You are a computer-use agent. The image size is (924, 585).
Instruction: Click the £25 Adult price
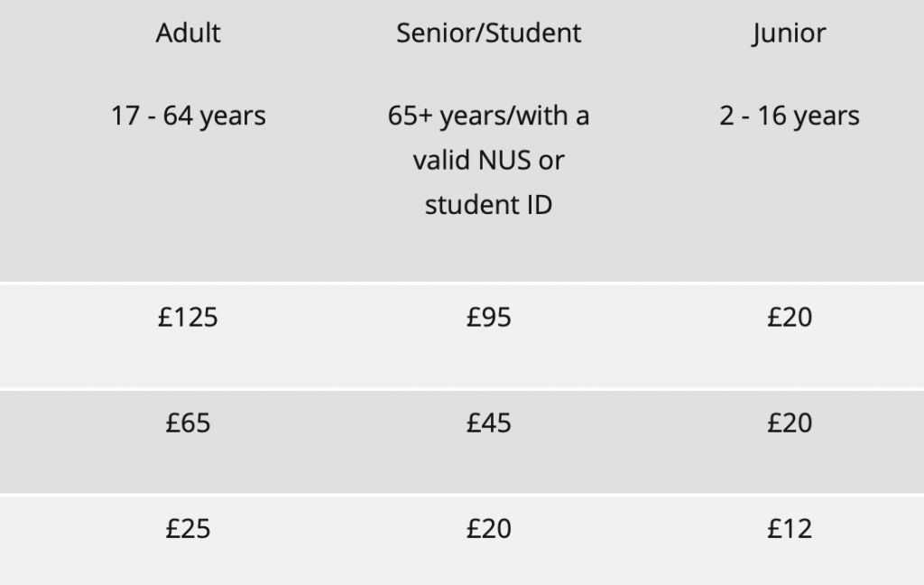(x=188, y=529)
